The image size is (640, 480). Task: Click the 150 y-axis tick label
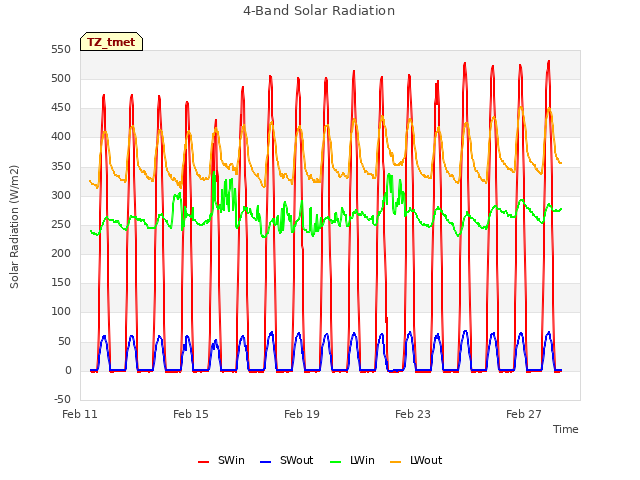click(x=61, y=282)
